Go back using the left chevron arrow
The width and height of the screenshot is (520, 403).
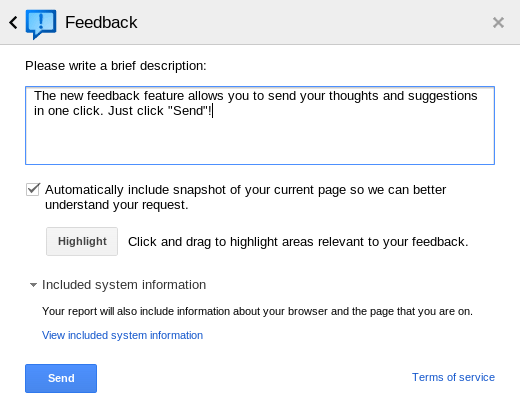(13, 23)
